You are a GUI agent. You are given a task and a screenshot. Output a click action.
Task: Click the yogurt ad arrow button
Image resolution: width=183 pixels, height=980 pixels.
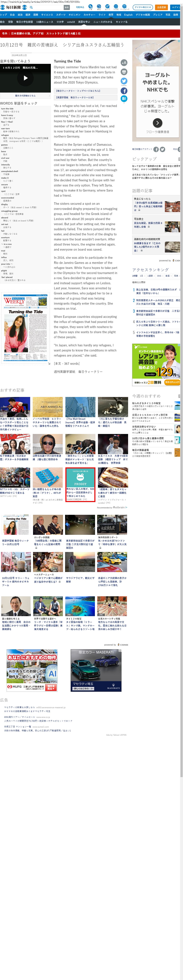pyautogui.click(x=157, y=123)
